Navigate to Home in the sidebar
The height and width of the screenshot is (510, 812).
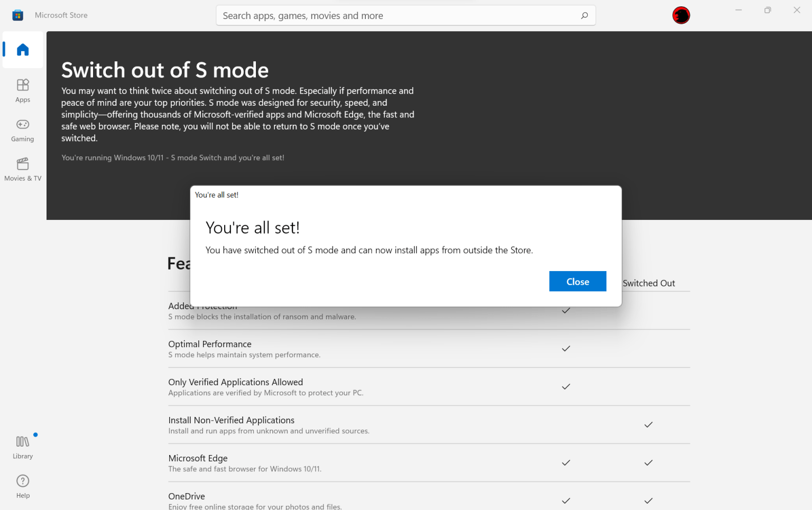click(22, 49)
